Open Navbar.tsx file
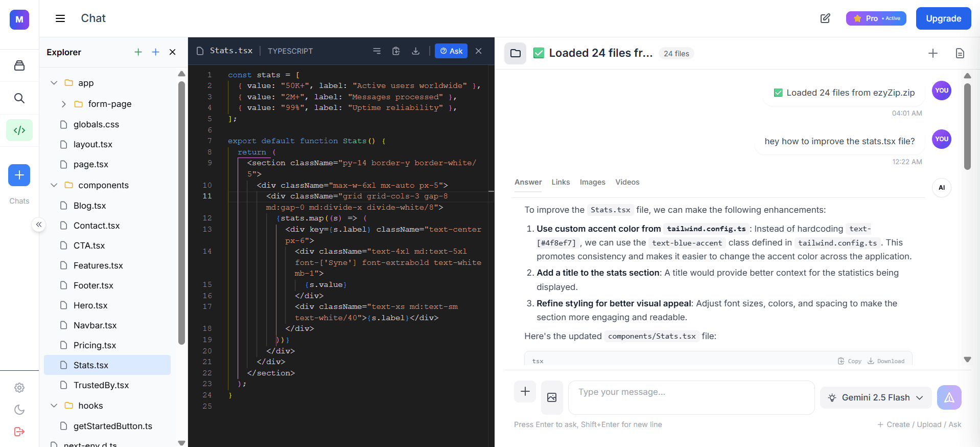The height and width of the screenshot is (447, 980). pos(107,325)
